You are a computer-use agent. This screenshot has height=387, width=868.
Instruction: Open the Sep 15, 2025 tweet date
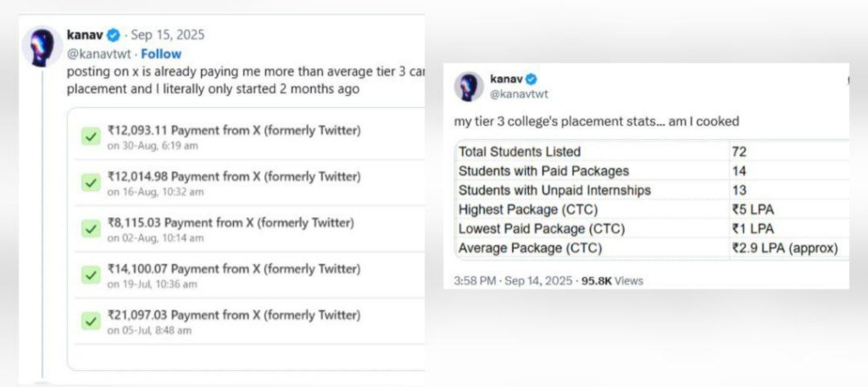pos(168,36)
